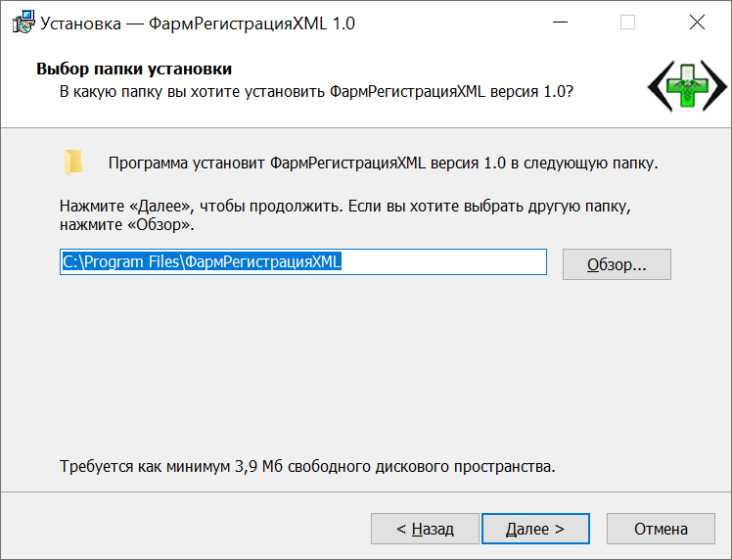Close the setup wizard window
732x560 pixels.
tap(696, 23)
